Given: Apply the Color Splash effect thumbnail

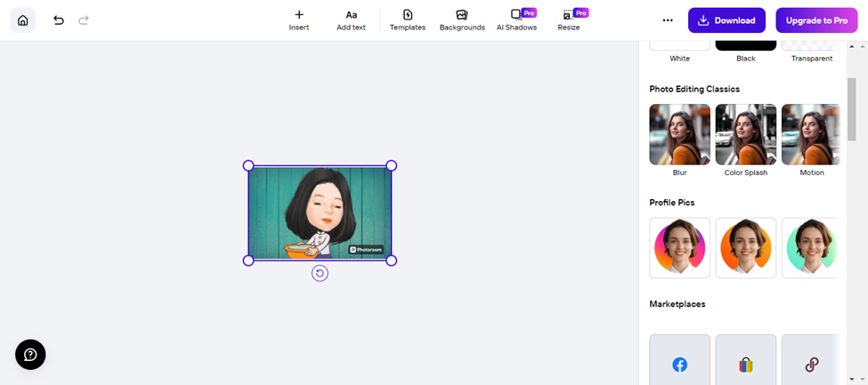Looking at the screenshot, I should (746, 134).
